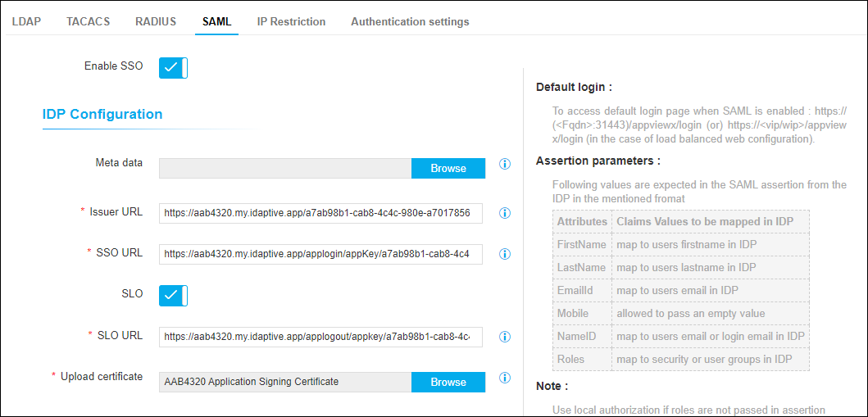The width and height of the screenshot is (868, 417).
Task: Switch to Authentication settings tab
Action: 410,22
